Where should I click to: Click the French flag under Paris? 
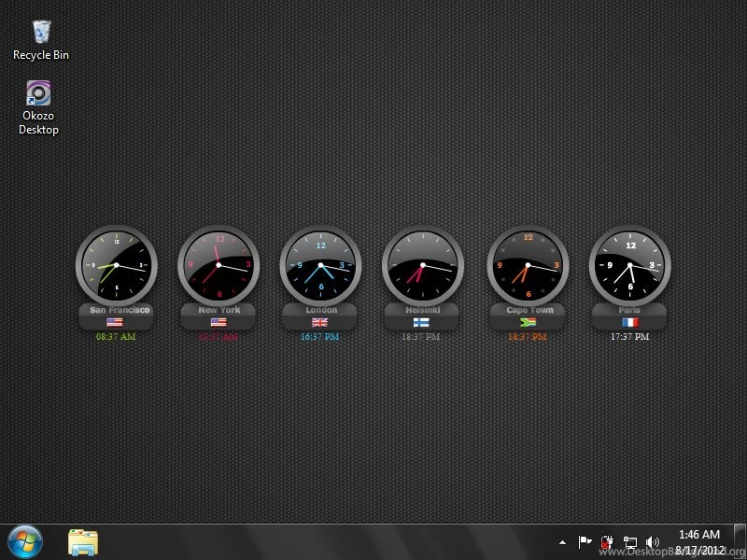[629, 322]
